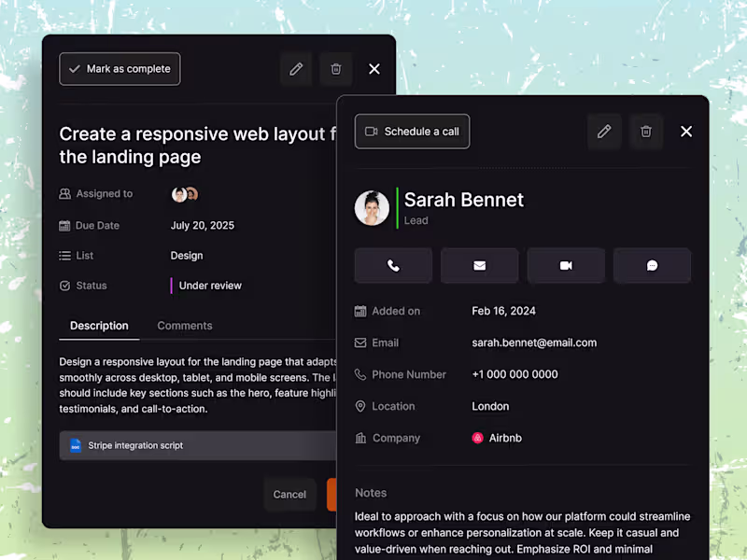Click the task title heading text
This screenshot has height=560, width=747.
[198, 146]
